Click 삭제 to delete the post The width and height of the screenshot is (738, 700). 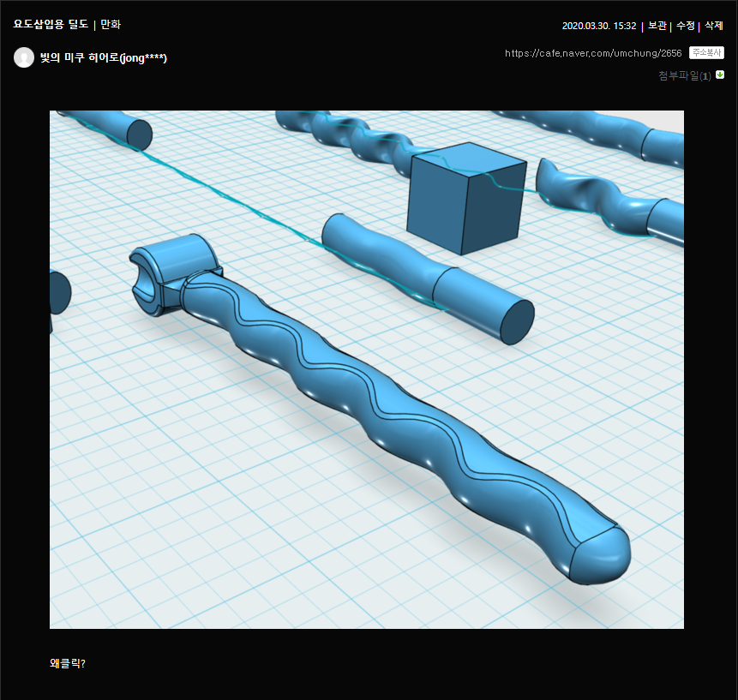713,26
